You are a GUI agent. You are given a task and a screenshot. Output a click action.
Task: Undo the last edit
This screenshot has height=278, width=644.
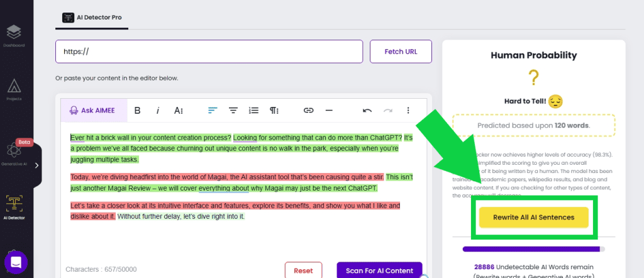(367, 111)
